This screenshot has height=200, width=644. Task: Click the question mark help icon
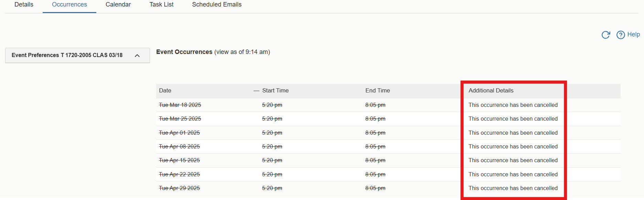(621, 35)
